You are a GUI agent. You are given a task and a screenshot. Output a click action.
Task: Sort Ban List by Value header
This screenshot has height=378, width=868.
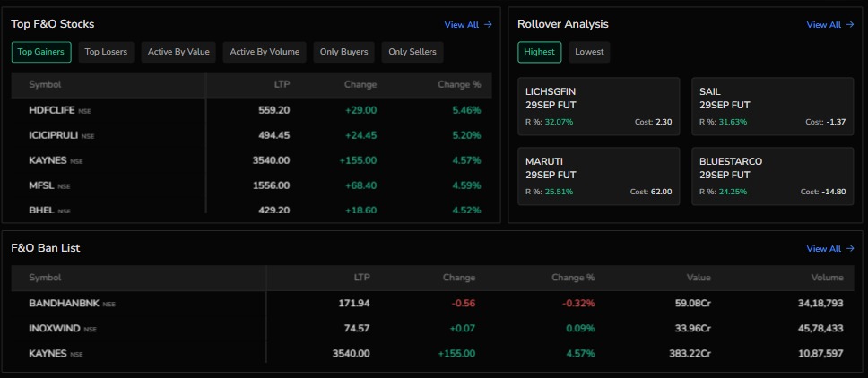pos(699,278)
